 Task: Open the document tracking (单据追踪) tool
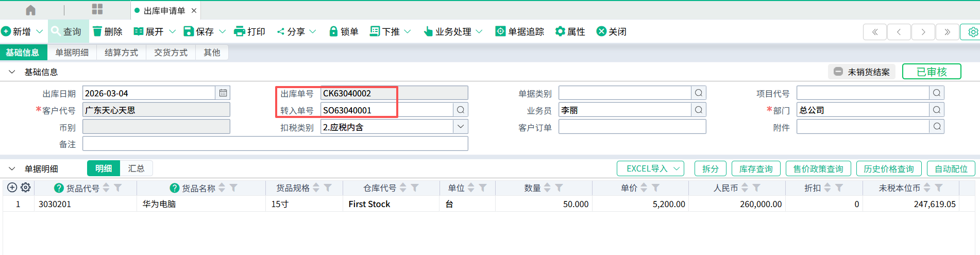(500, 31)
